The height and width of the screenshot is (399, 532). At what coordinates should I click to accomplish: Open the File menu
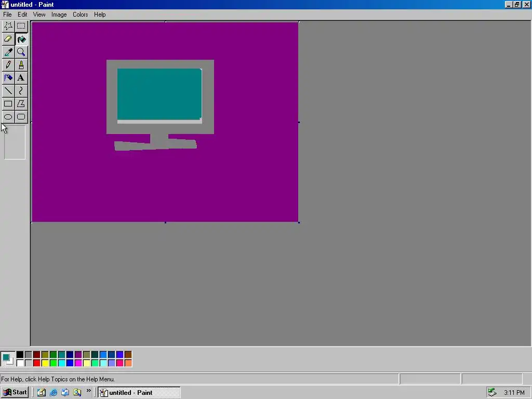point(7,15)
